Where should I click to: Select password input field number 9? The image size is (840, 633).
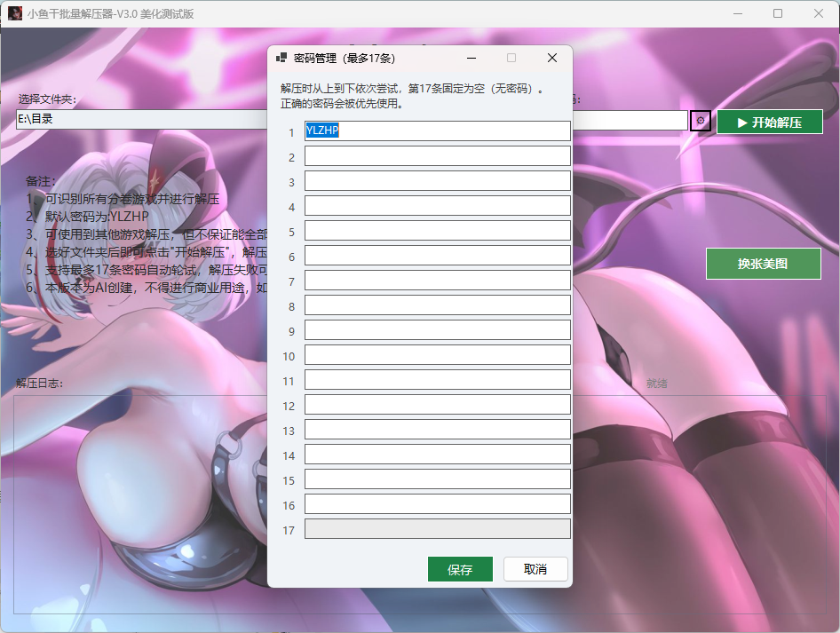[438, 330]
